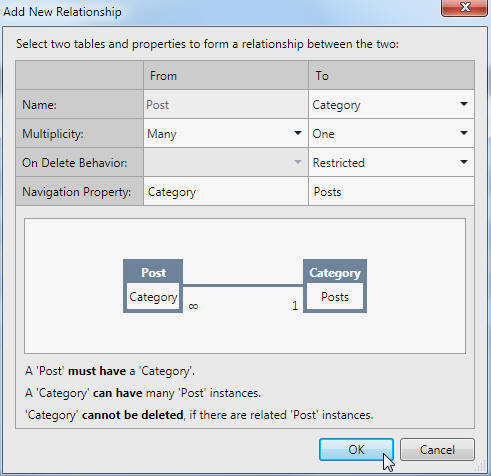Click the Category property in Post diagram box

153,297
